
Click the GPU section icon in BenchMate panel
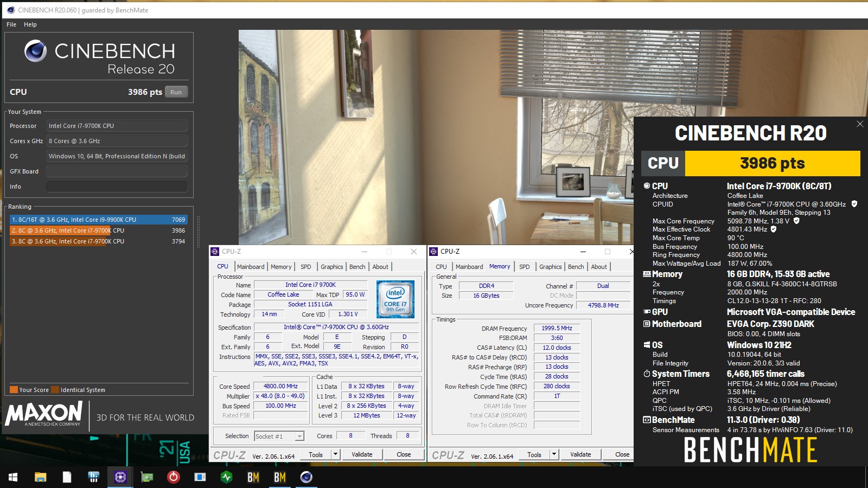647,312
